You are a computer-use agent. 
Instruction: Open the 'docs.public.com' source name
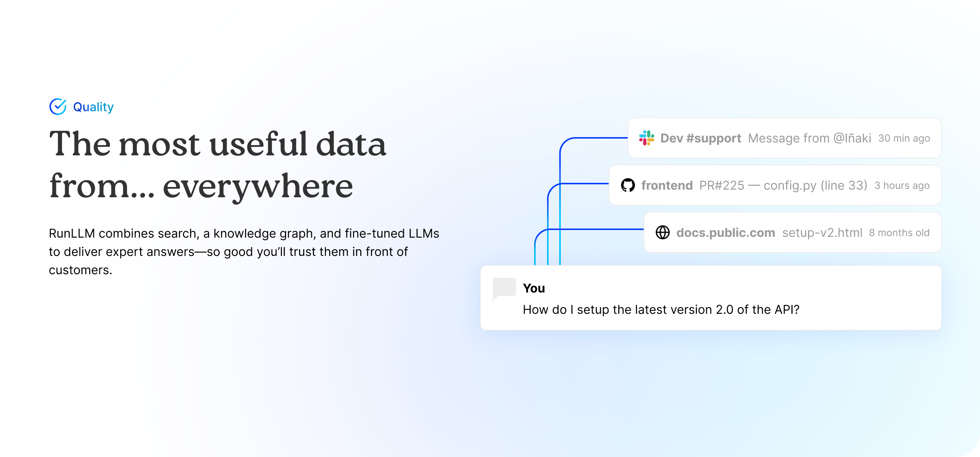pos(726,233)
